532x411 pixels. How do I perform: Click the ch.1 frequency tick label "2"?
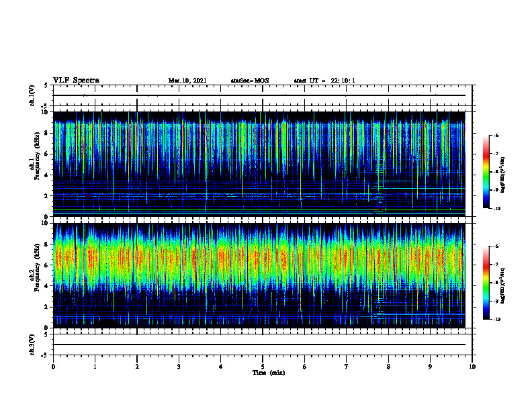pos(47,196)
